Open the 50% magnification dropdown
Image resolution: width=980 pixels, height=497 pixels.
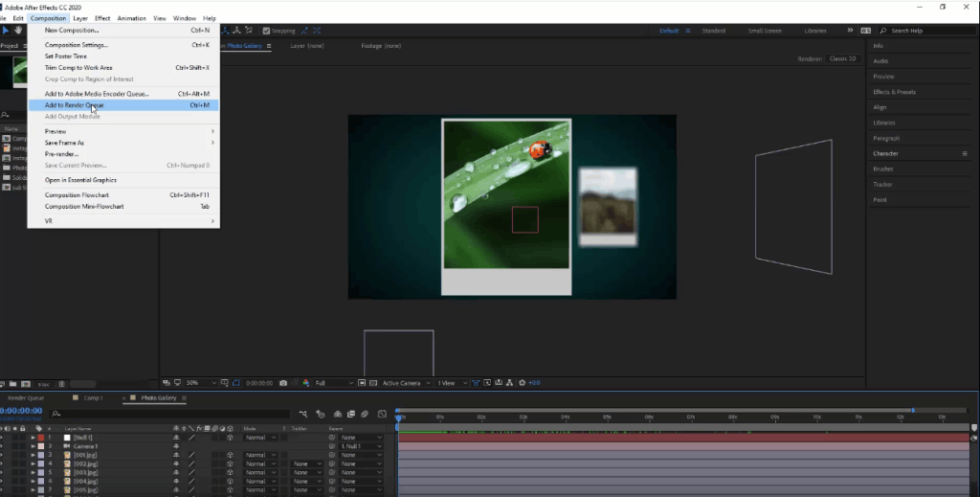click(x=201, y=383)
